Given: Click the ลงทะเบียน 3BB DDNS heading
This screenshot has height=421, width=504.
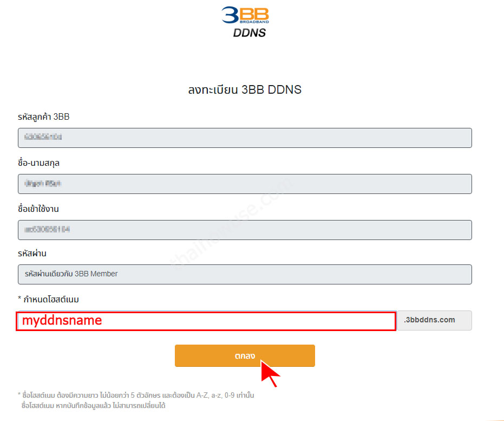Looking at the screenshot, I should click(245, 89).
